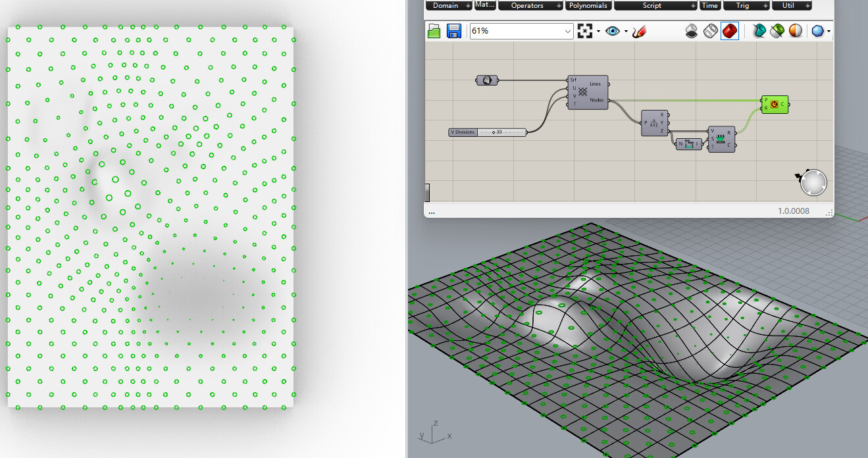Click the Open file folder icon
This screenshot has height=458, width=868.
tap(434, 31)
